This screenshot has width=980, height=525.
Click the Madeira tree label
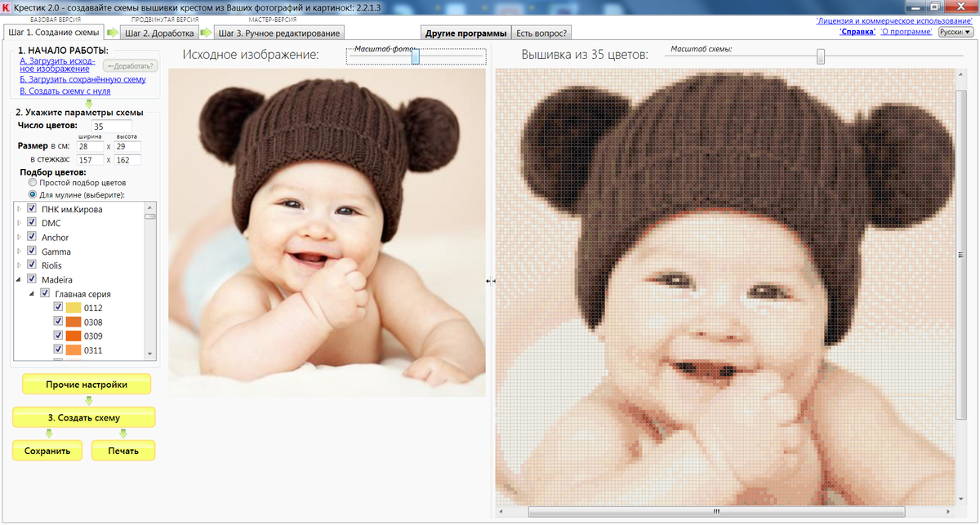[57, 280]
